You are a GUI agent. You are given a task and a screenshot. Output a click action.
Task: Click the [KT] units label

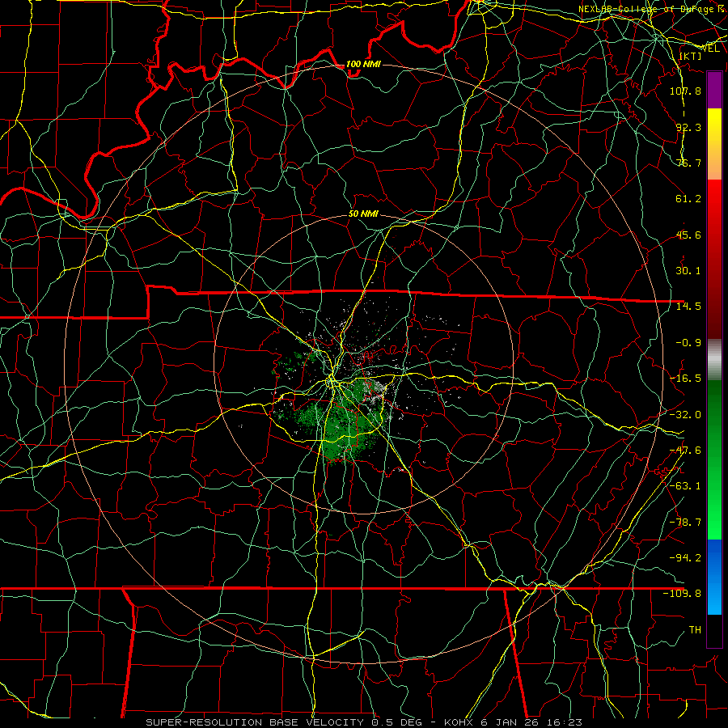pos(691,56)
